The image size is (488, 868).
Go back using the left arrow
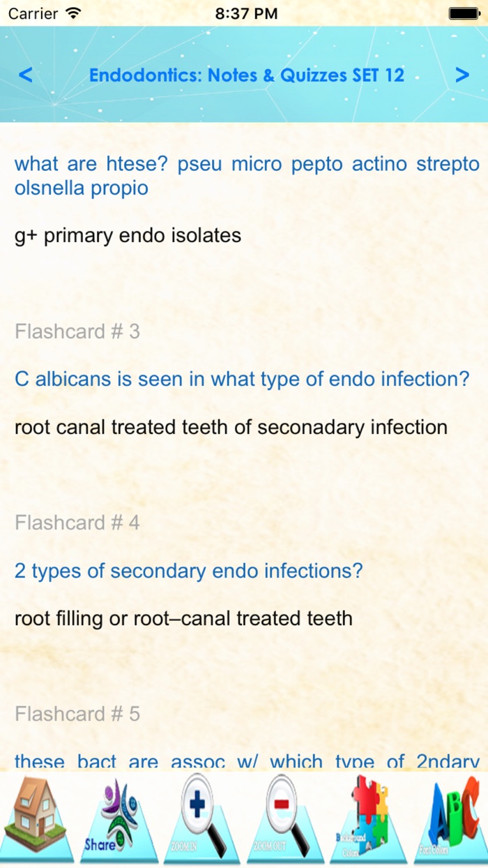[26, 75]
